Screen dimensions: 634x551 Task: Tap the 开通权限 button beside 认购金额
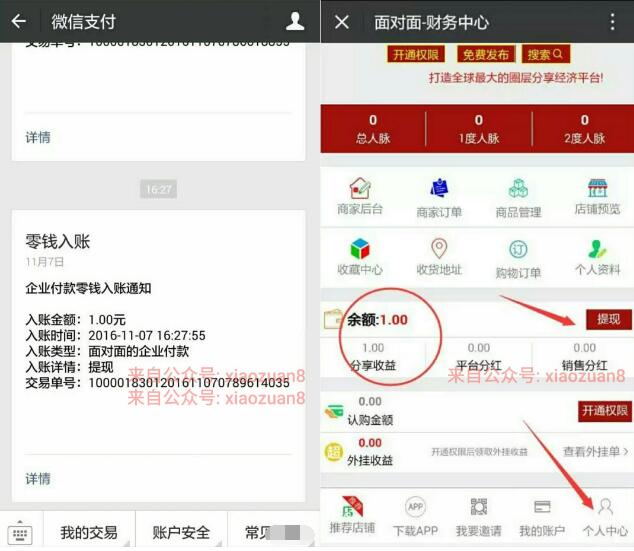pos(604,411)
